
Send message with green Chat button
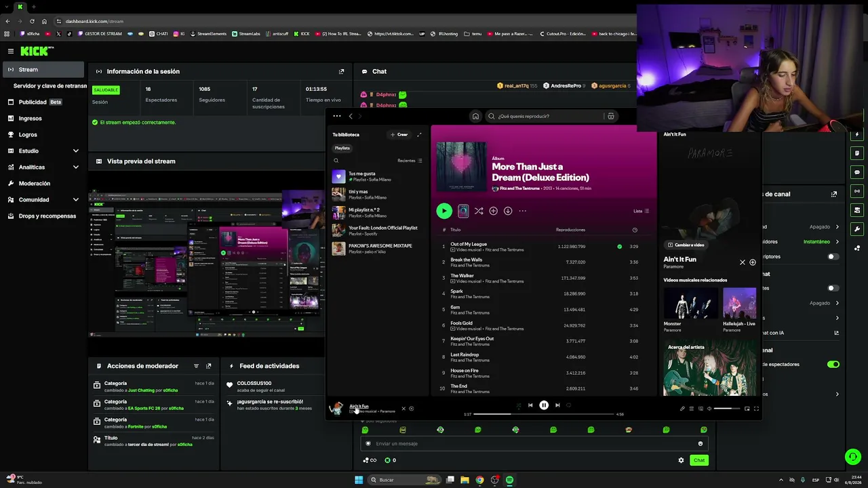coord(699,460)
